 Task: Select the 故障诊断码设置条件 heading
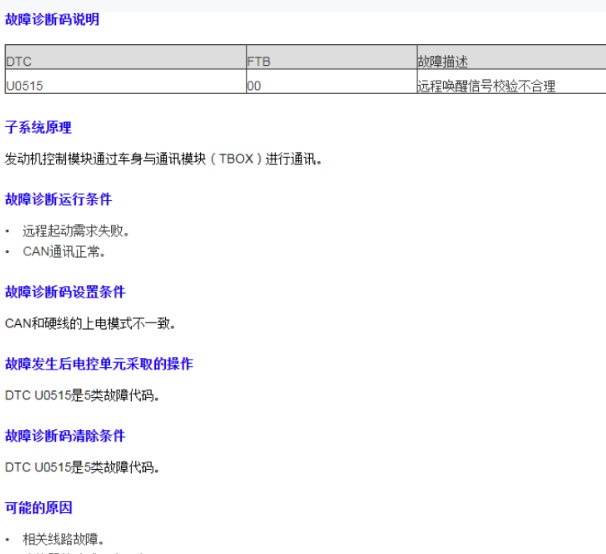(x=65, y=292)
